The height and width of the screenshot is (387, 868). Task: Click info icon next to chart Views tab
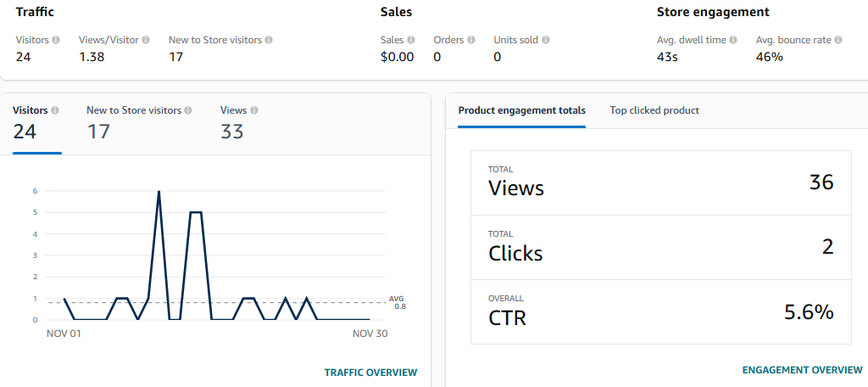254,110
